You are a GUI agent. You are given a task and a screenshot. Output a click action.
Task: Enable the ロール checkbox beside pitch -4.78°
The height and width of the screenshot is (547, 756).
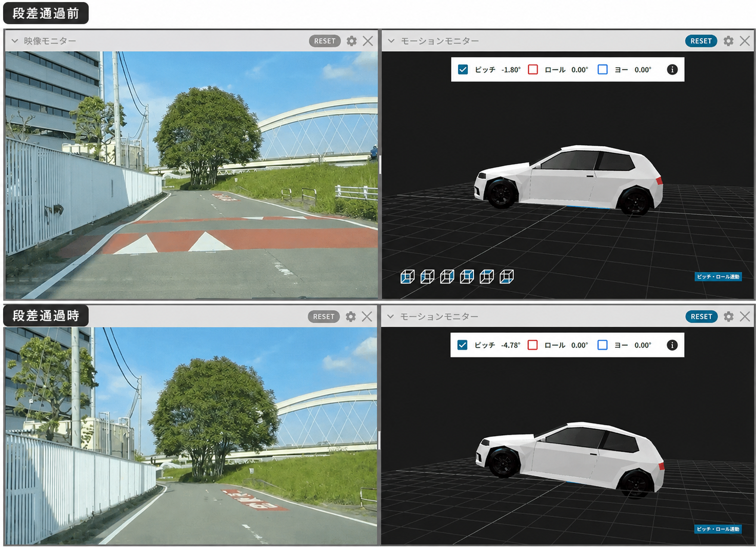coord(532,345)
